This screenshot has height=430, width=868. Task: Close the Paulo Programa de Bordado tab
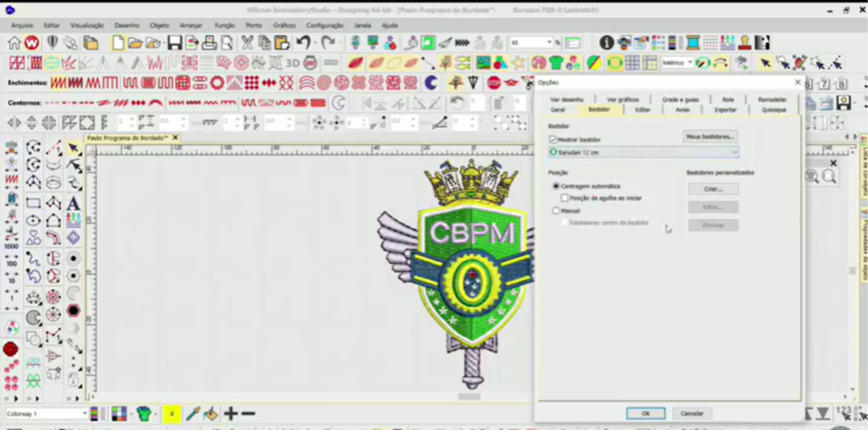175,138
